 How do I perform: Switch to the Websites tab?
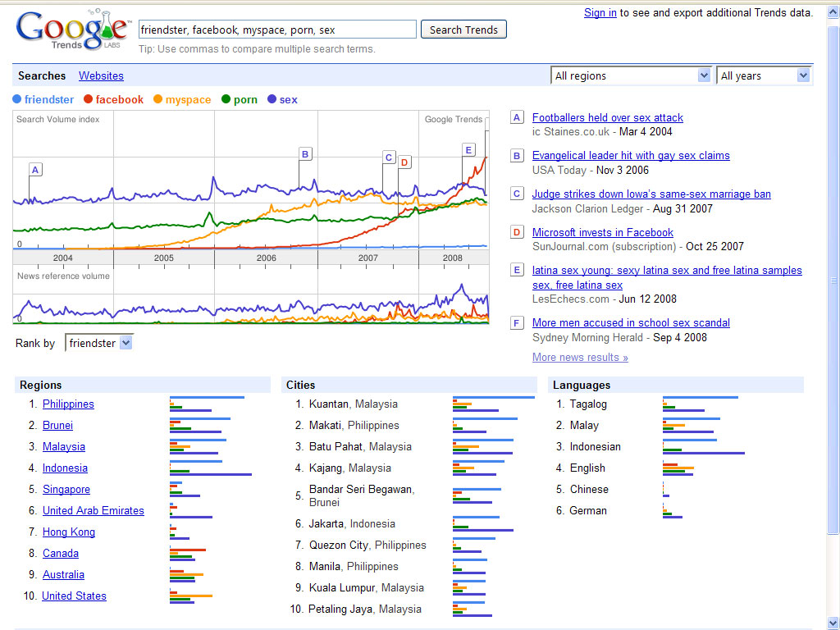[x=101, y=75]
